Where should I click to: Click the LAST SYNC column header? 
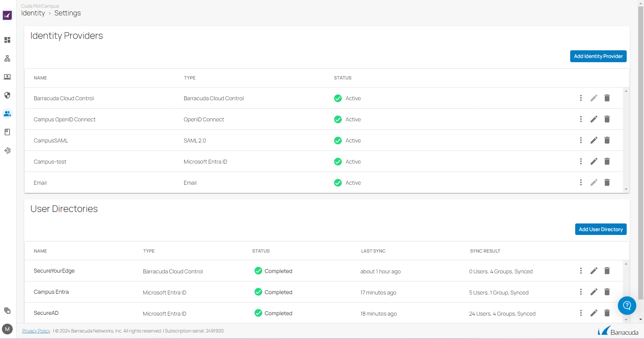(373, 251)
